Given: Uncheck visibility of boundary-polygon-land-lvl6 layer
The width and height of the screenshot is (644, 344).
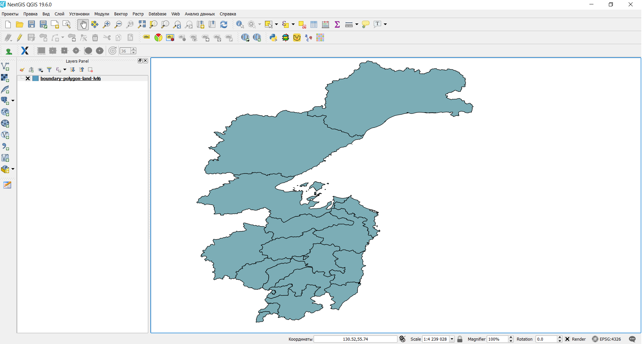Looking at the screenshot, I should coord(27,78).
